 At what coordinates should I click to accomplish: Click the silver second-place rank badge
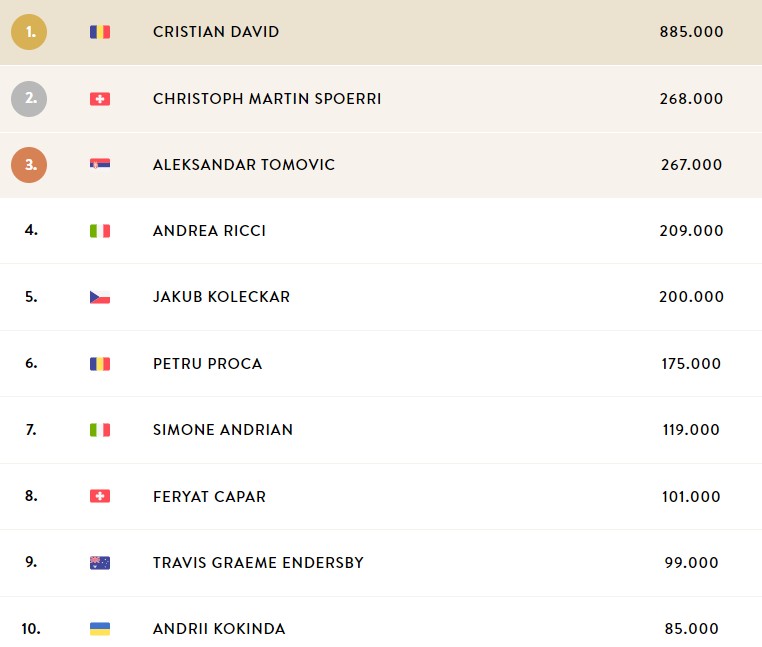[x=29, y=99]
